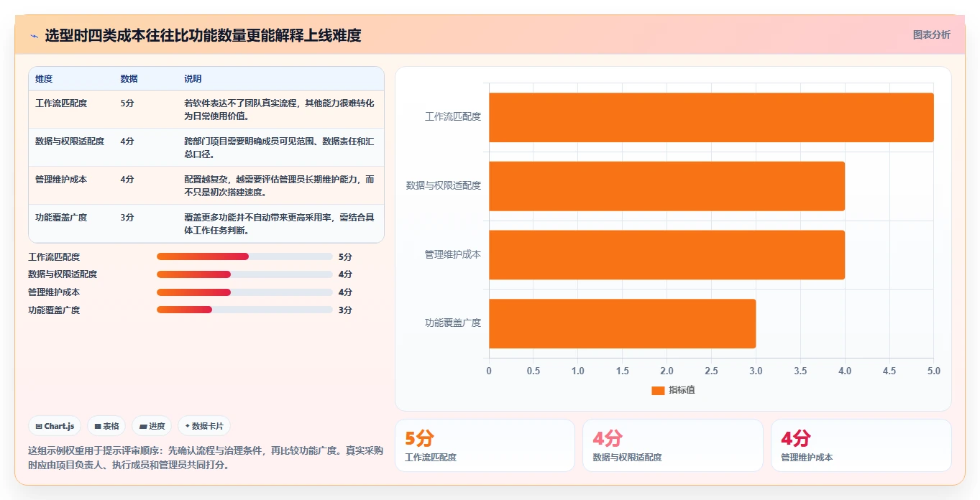Click the 功能覆盖广度 bar in the chart
The image size is (980, 500).
tap(622, 324)
